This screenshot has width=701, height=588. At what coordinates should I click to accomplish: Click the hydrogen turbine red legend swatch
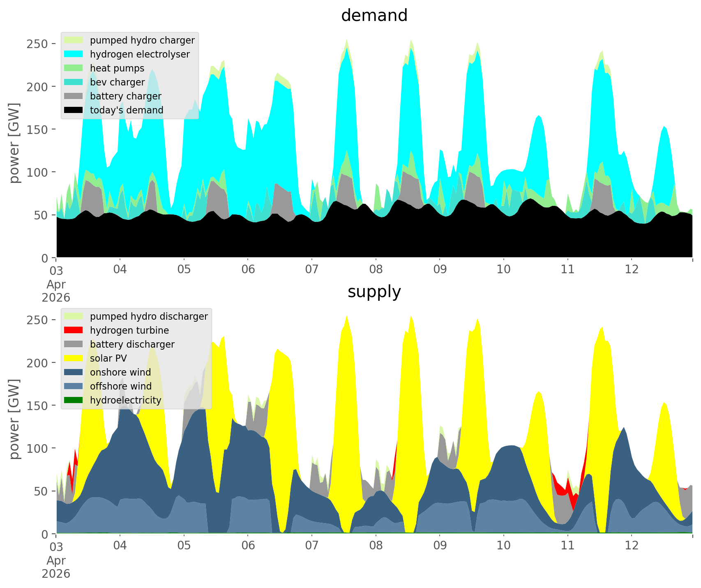click(x=74, y=330)
